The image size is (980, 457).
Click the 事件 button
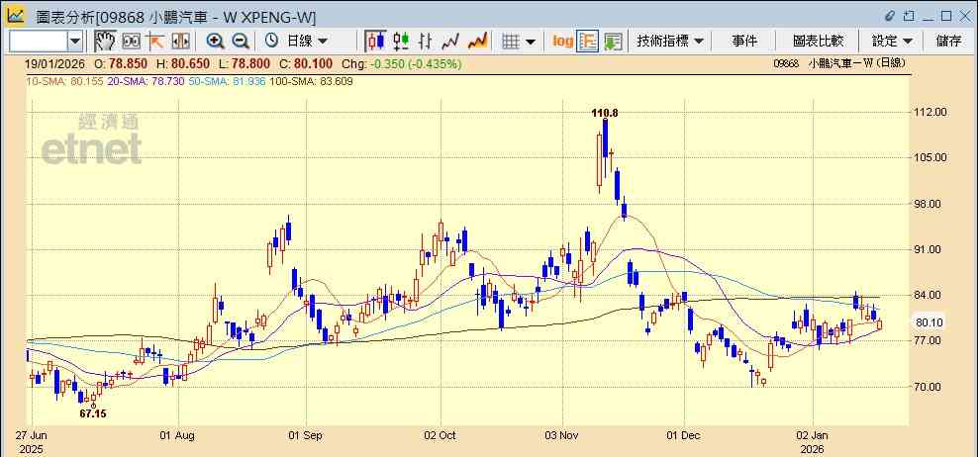coord(744,42)
